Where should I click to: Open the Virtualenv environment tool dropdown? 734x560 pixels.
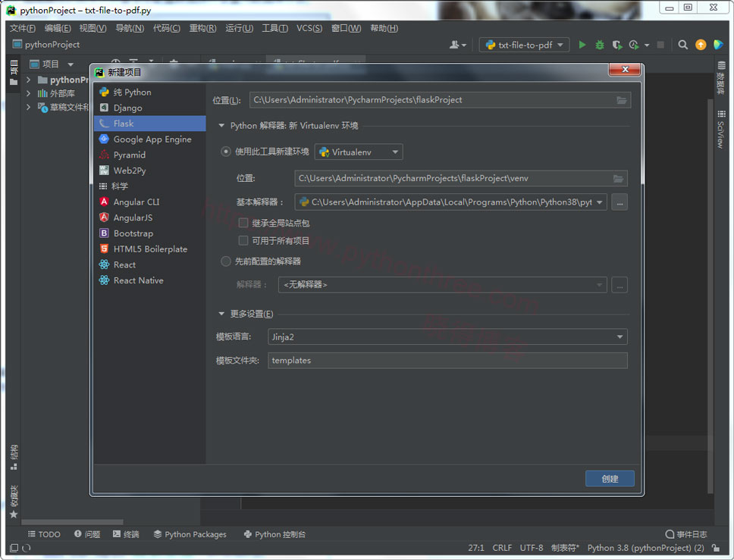pyautogui.click(x=359, y=152)
